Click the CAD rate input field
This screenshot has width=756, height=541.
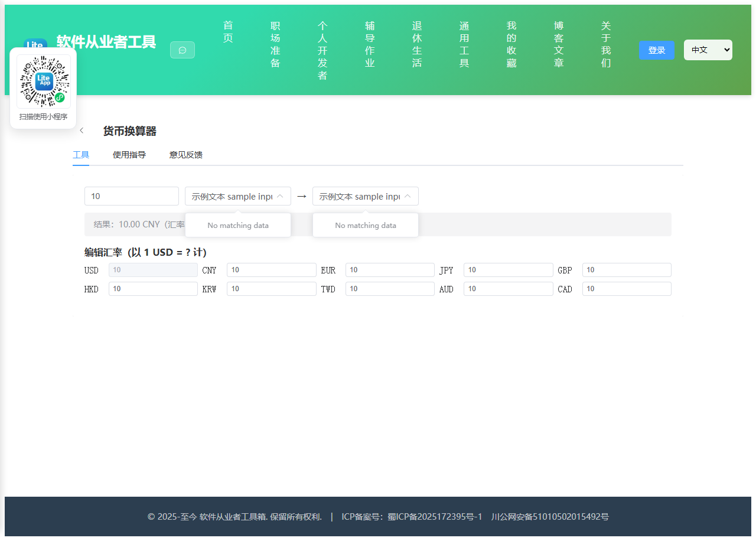click(627, 289)
